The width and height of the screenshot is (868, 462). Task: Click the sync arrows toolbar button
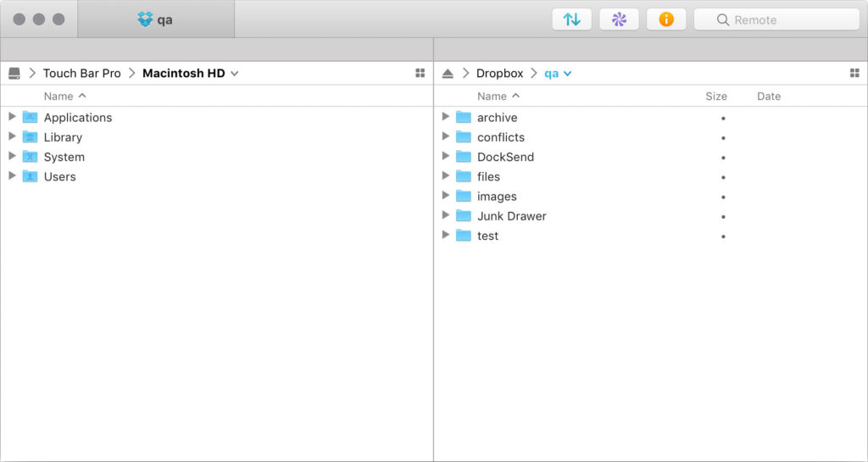tap(572, 19)
